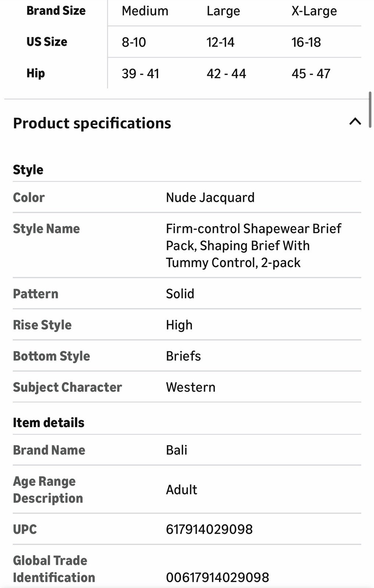
Task: Collapse the Product specifications chevron
Action: point(355,122)
